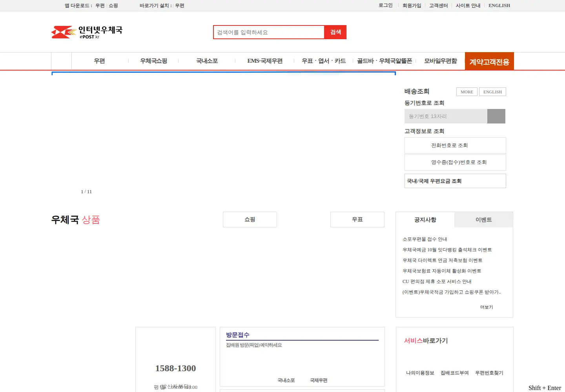Select the 쇼핑 product tab
The width and height of the screenshot is (565, 392).
pos(250,220)
